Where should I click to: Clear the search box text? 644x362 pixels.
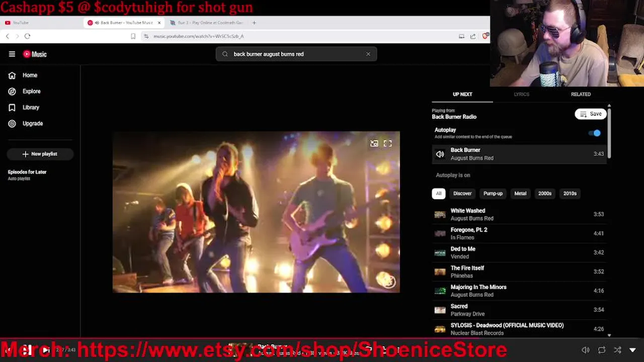[x=368, y=54]
